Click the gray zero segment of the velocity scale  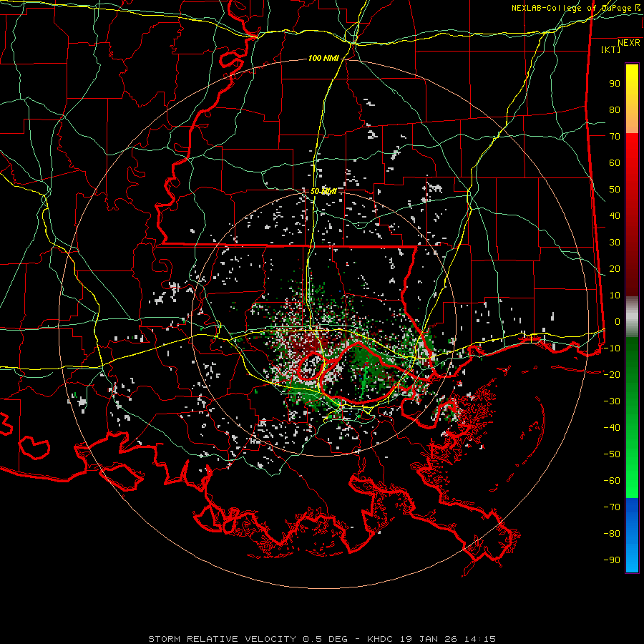(x=632, y=316)
